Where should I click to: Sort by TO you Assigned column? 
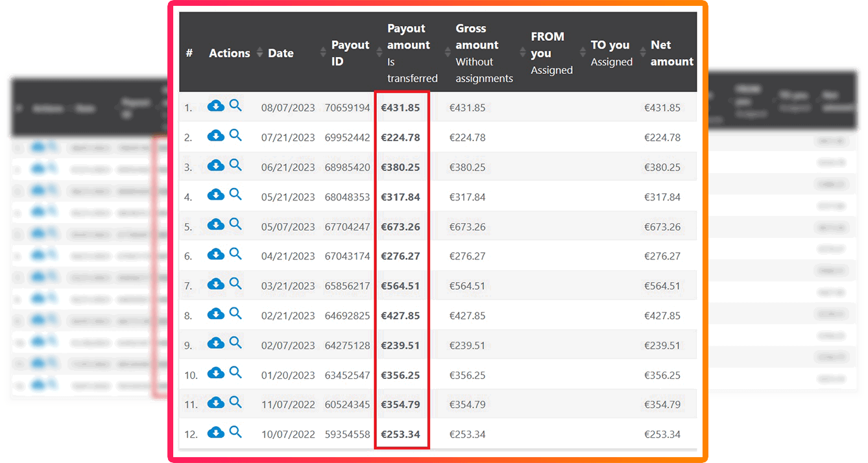click(x=610, y=53)
